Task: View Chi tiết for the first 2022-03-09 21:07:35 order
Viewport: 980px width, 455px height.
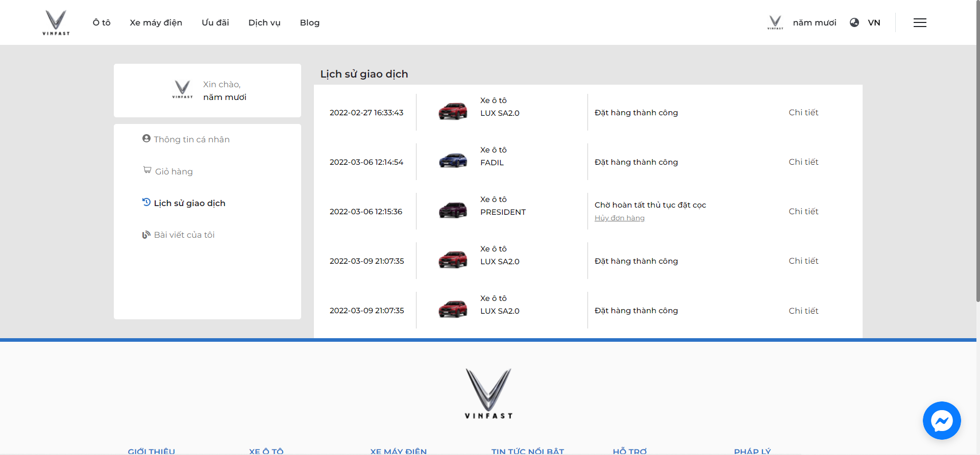Action: pyautogui.click(x=803, y=261)
